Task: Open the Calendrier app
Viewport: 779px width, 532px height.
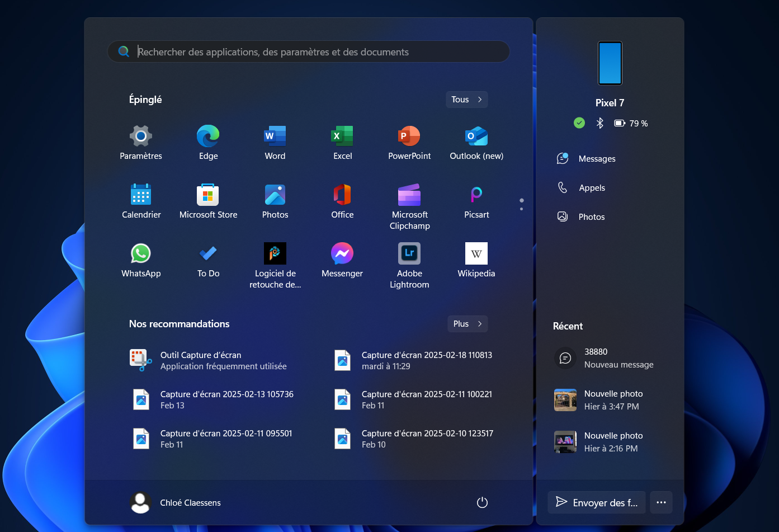Action: click(140, 200)
